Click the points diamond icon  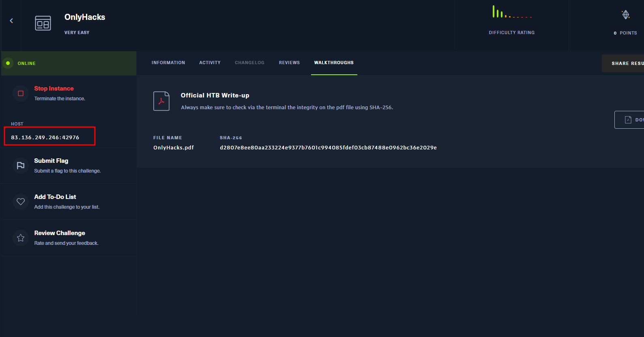click(x=626, y=15)
